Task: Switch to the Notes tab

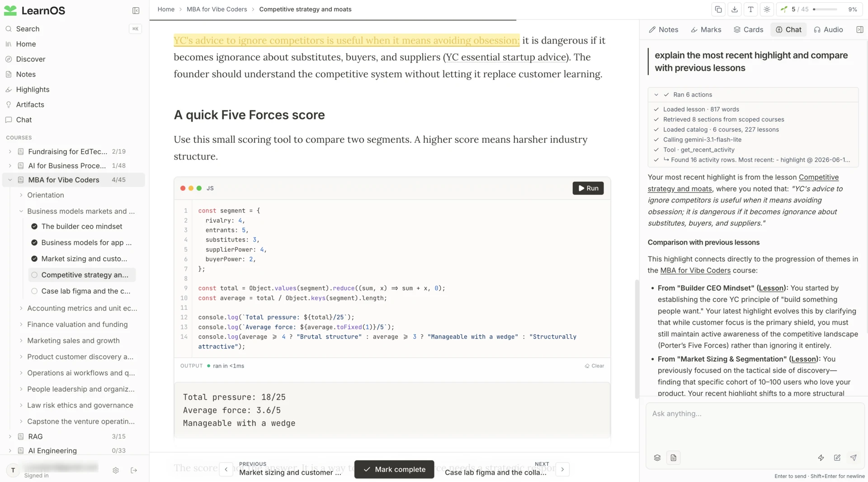Action: click(663, 29)
